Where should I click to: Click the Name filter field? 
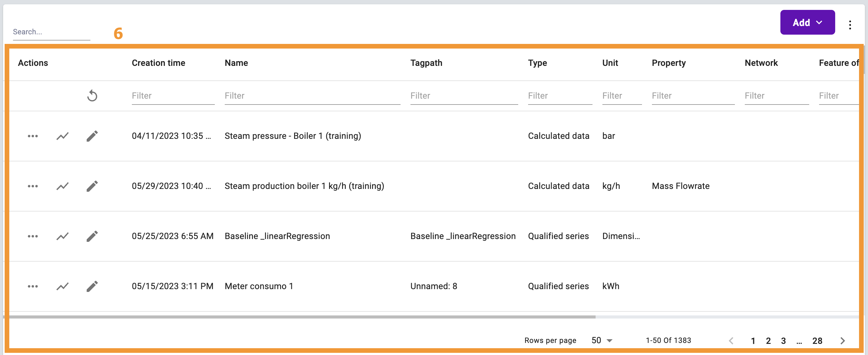pyautogui.click(x=312, y=96)
